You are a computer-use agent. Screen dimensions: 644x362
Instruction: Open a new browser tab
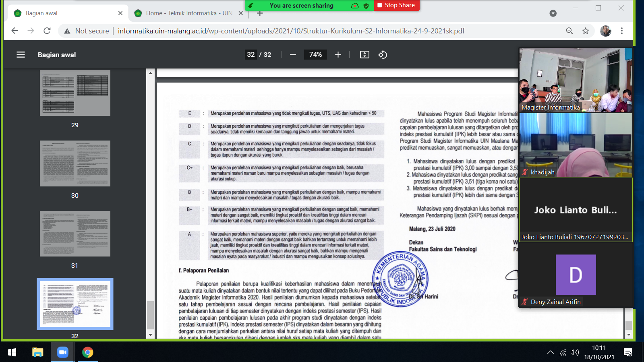pyautogui.click(x=260, y=13)
